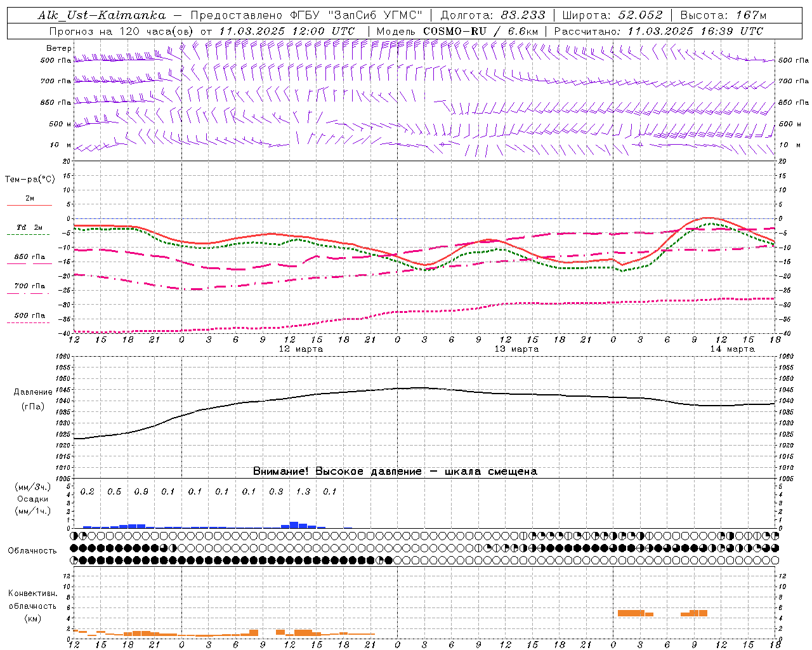Click the 500 гПа temperature legend entry
The height and width of the screenshot is (650, 812).
29,315
